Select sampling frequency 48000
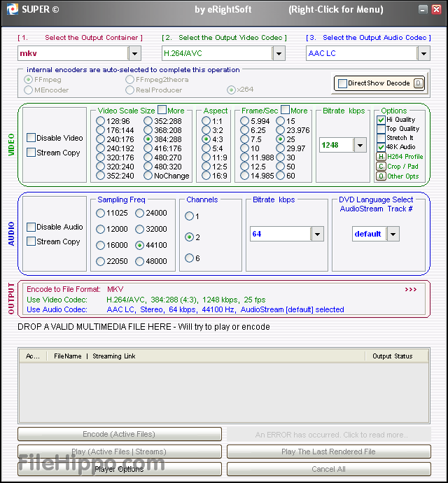 point(139,261)
